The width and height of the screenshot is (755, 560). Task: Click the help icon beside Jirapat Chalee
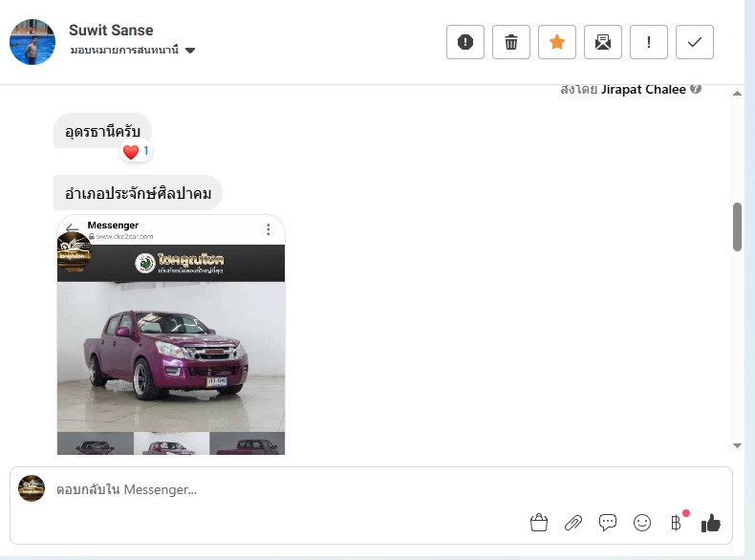pos(696,89)
